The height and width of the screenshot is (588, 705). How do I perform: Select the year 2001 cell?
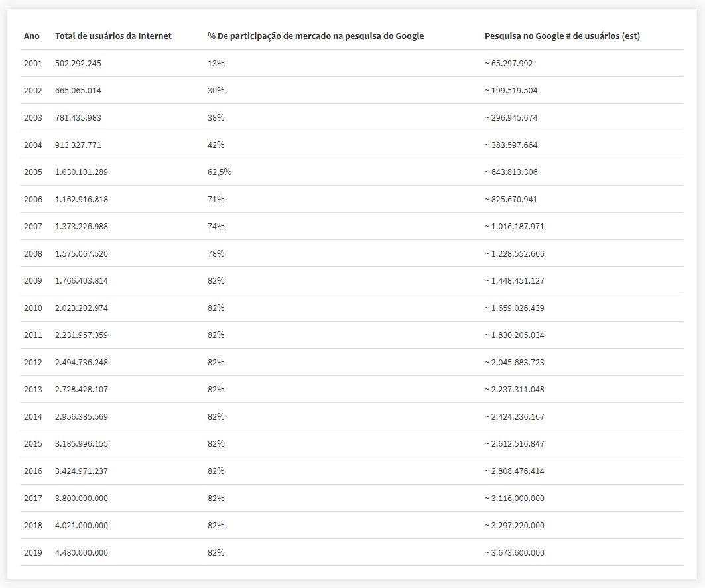(x=32, y=64)
